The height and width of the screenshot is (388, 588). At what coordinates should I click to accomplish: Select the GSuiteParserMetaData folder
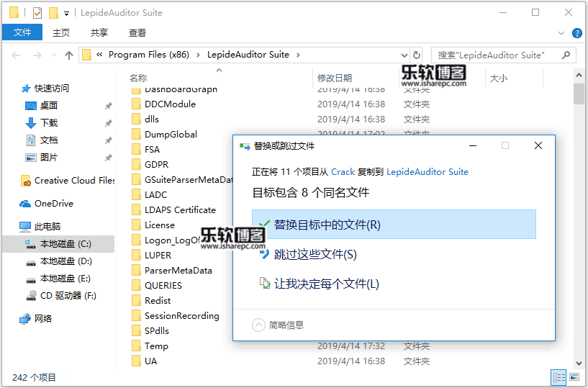click(x=182, y=180)
